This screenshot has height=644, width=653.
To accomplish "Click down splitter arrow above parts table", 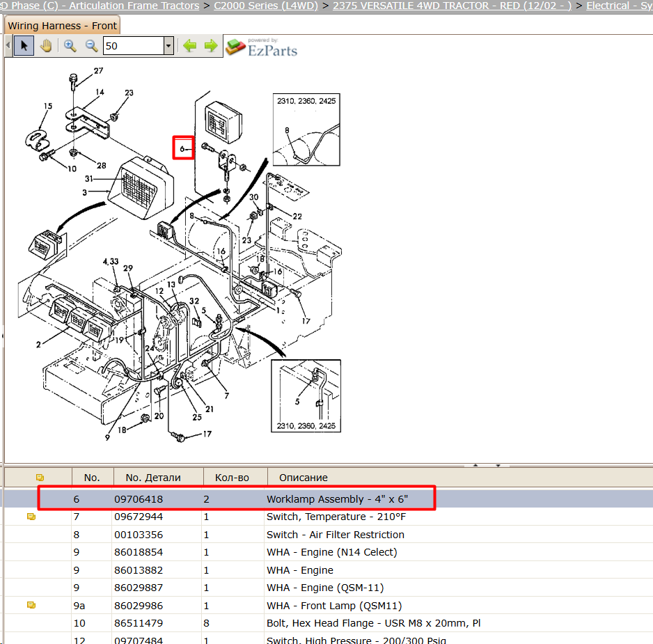I will [498, 465].
